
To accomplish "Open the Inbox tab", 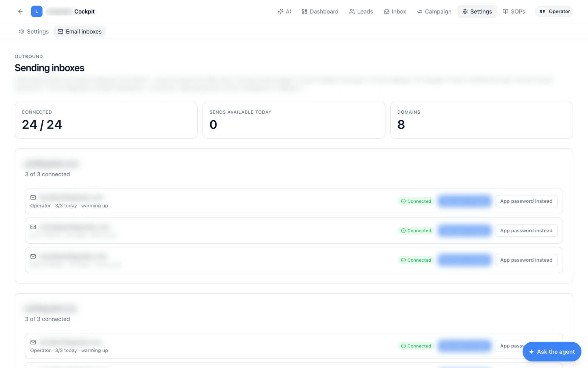I will tap(395, 11).
